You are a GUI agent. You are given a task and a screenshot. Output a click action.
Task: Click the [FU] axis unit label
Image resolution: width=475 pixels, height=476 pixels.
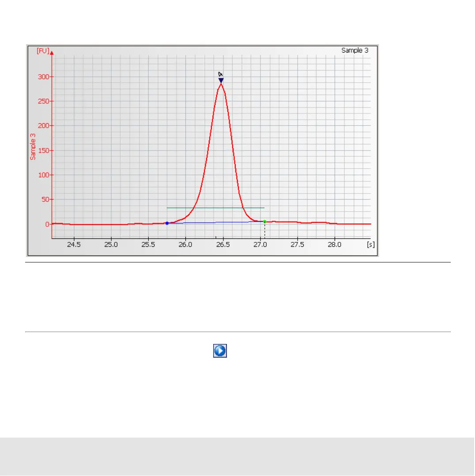point(43,51)
